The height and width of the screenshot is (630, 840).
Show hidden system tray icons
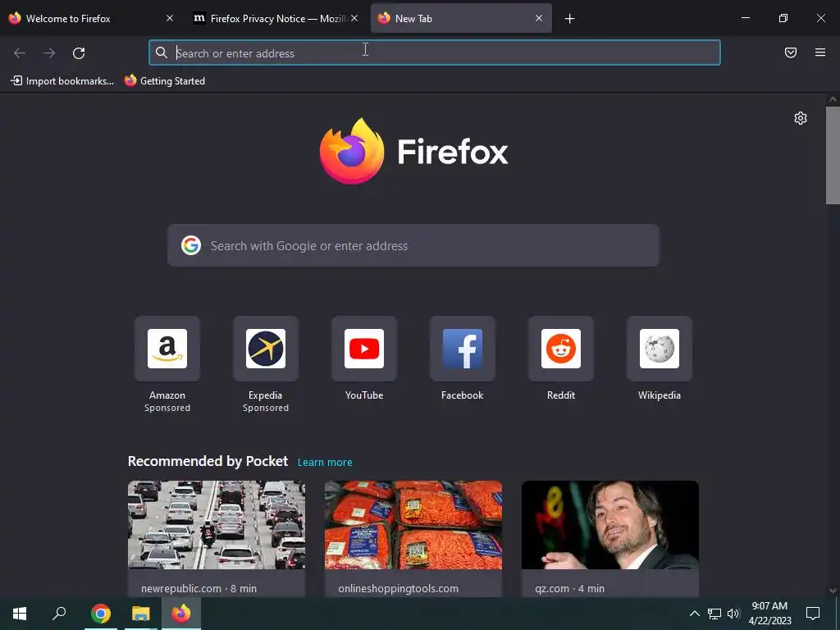694,614
